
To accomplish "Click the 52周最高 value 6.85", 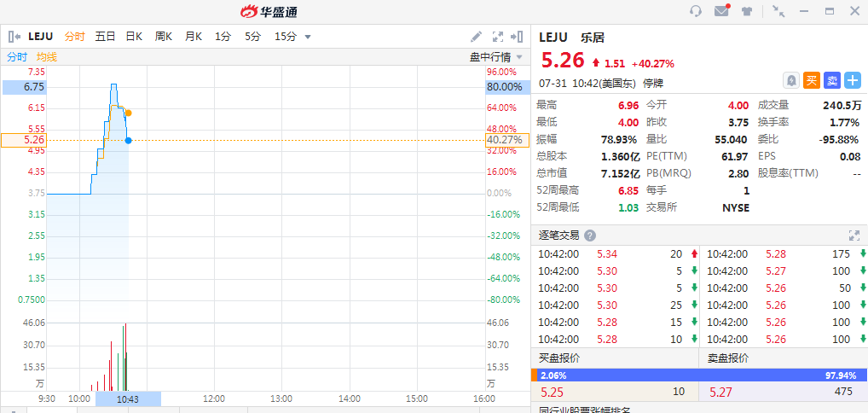I will (628, 190).
